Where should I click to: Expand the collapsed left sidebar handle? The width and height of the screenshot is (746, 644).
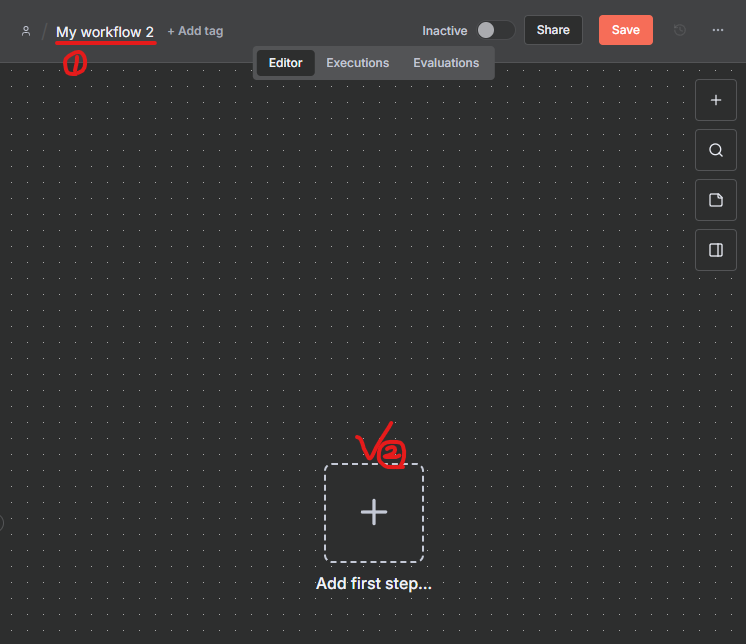tap(2, 522)
